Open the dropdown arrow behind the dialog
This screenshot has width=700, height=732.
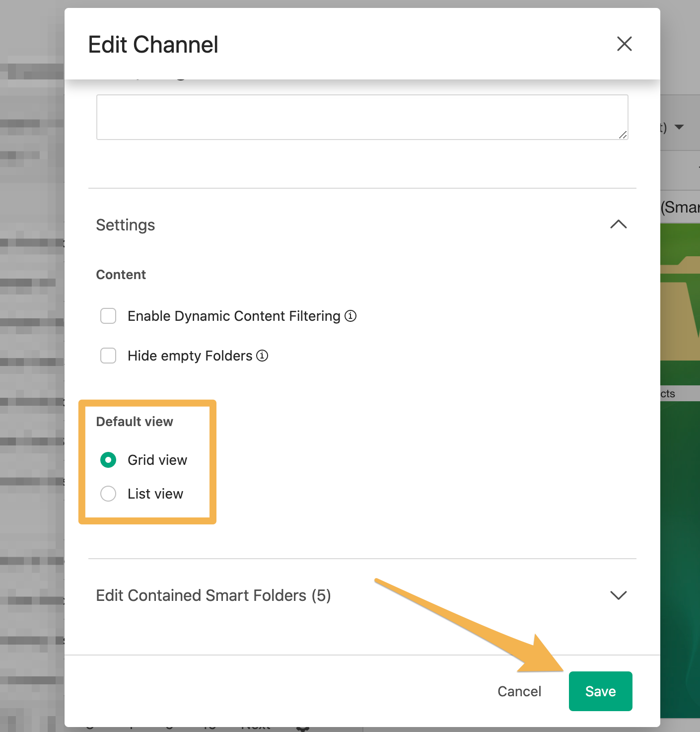[679, 127]
